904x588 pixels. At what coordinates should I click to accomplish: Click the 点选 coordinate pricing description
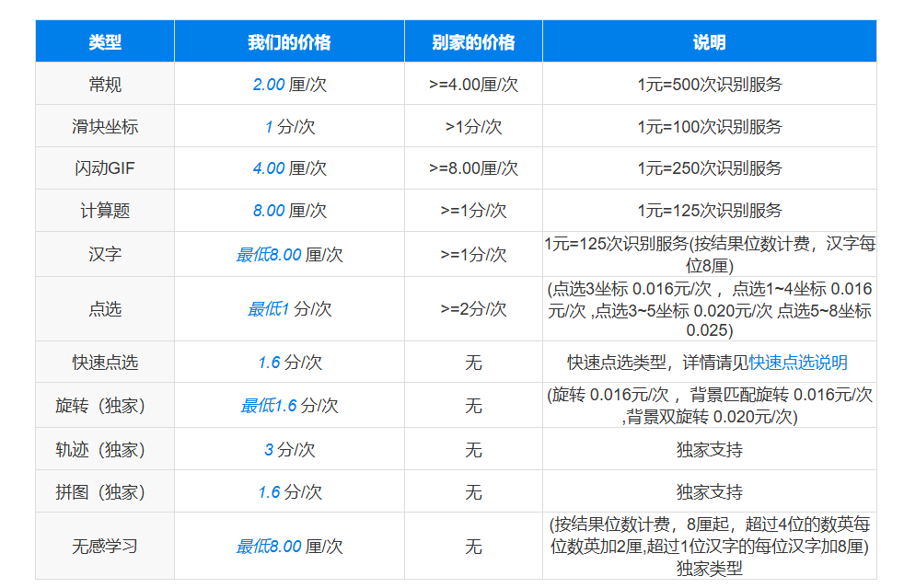click(709, 309)
